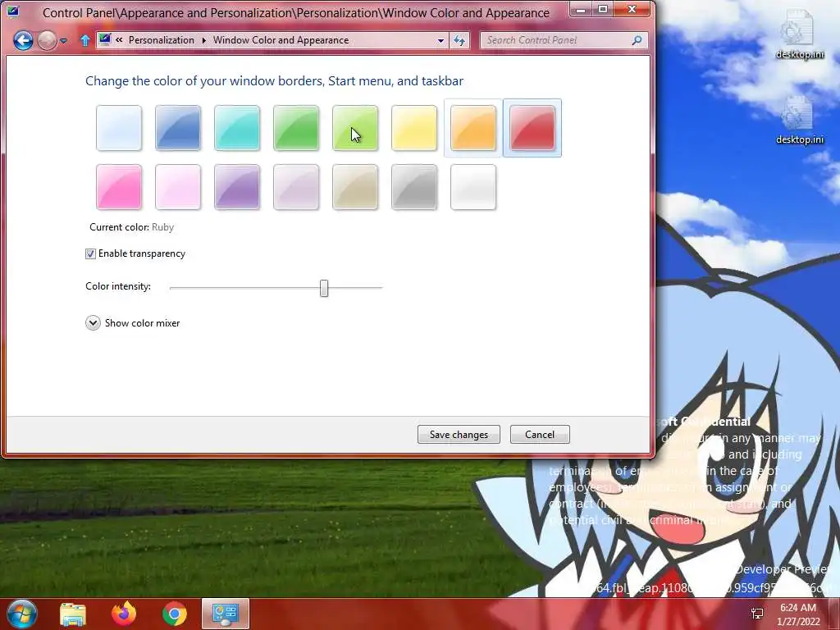Launch Firefox from the taskbar

coord(124,614)
